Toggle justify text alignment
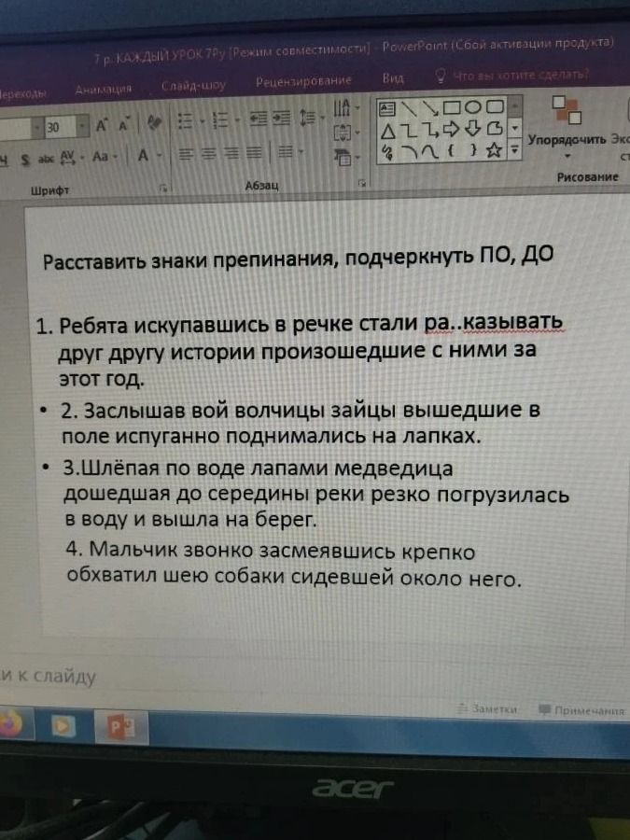This screenshot has height=840, width=630. pyautogui.click(x=254, y=154)
